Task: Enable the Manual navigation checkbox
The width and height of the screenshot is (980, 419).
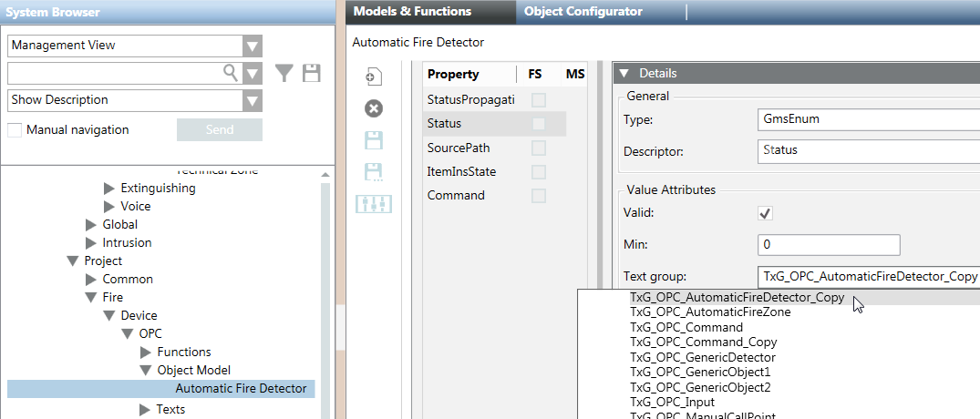Action: coord(15,130)
